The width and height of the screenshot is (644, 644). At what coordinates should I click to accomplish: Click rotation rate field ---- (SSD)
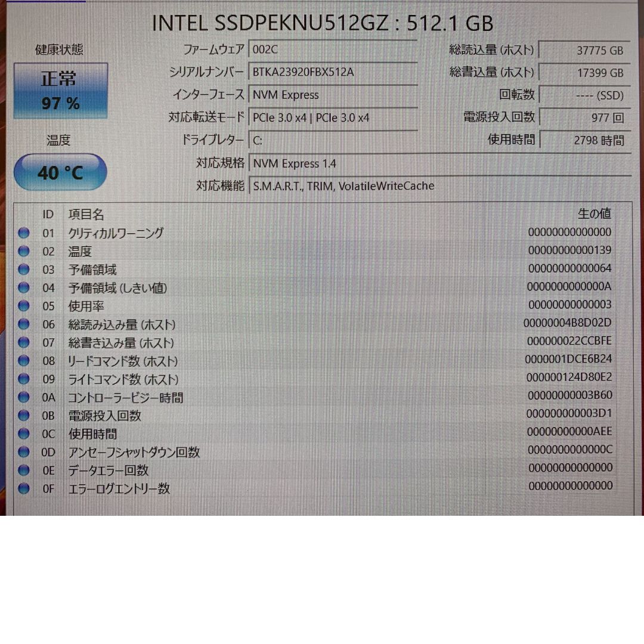584,95
